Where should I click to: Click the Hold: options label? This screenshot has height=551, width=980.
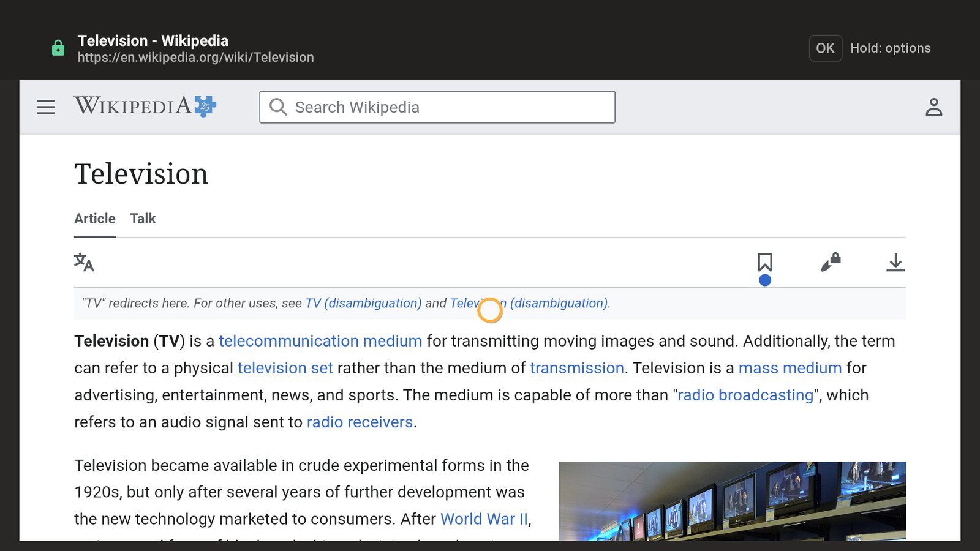pyautogui.click(x=890, y=48)
